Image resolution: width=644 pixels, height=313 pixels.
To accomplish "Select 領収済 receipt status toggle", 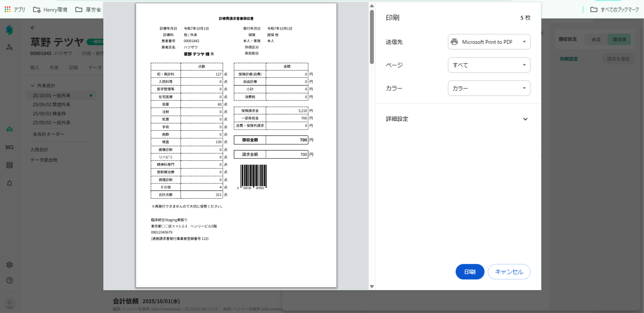I will pos(619,40).
